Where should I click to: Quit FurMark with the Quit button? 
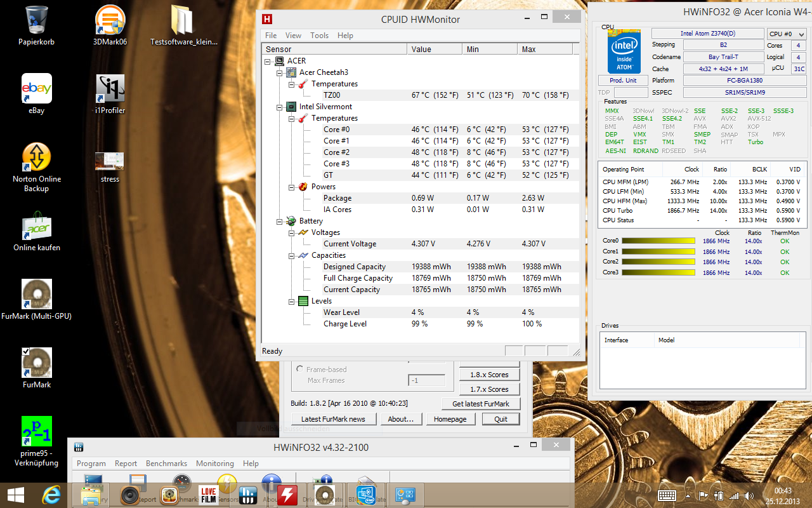[501, 419]
